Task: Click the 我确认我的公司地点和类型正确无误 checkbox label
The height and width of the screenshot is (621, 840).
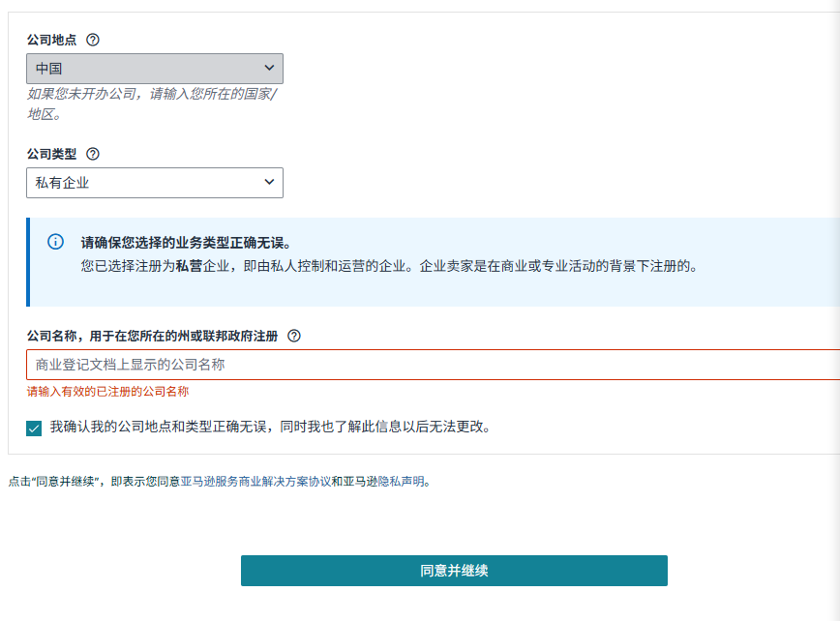Action: click(x=270, y=427)
